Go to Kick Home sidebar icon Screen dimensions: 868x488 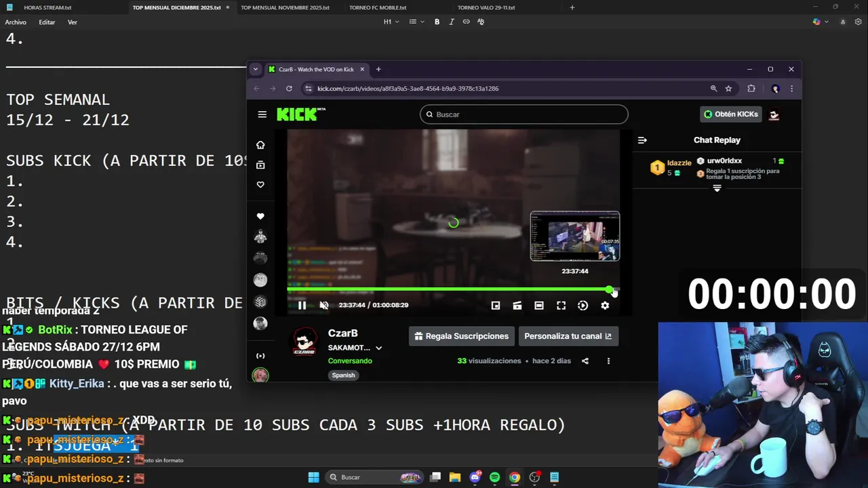pos(260,145)
